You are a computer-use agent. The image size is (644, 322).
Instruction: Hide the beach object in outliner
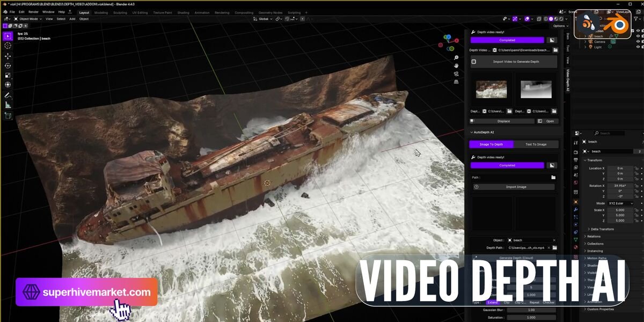(638, 36)
